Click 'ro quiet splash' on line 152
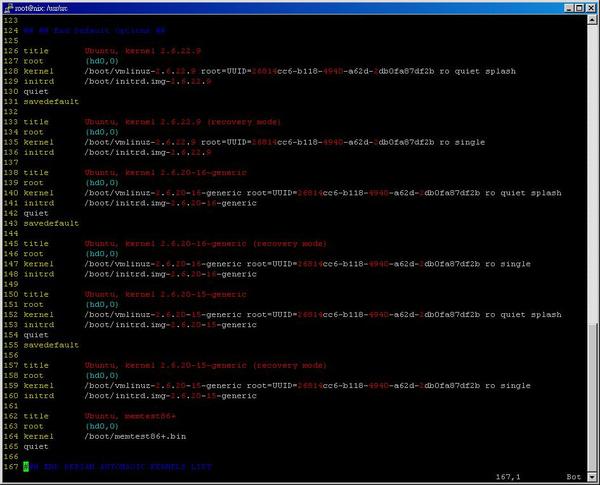 pos(523,315)
